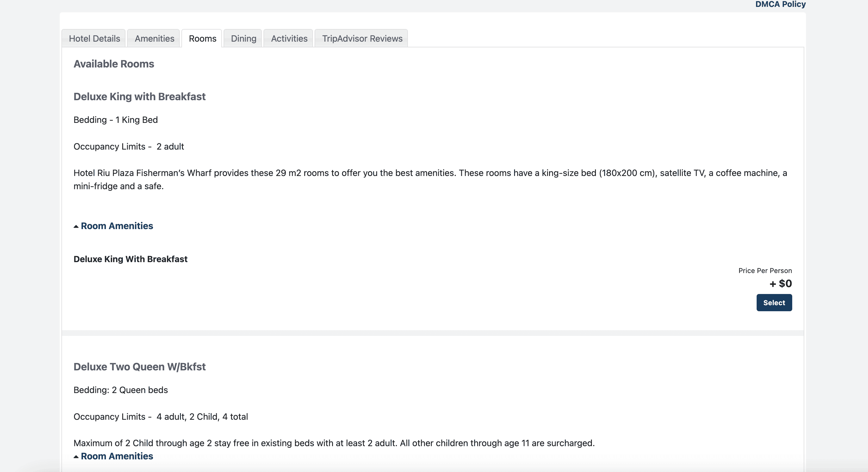The width and height of the screenshot is (868, 472).
Task: Toggle Room Amenities for Deluxe Two Queen
Action: (117, 456)
